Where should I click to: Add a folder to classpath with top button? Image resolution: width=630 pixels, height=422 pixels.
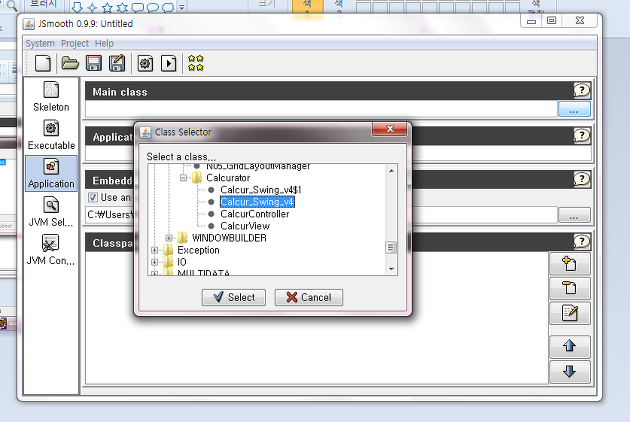point(570,264)
